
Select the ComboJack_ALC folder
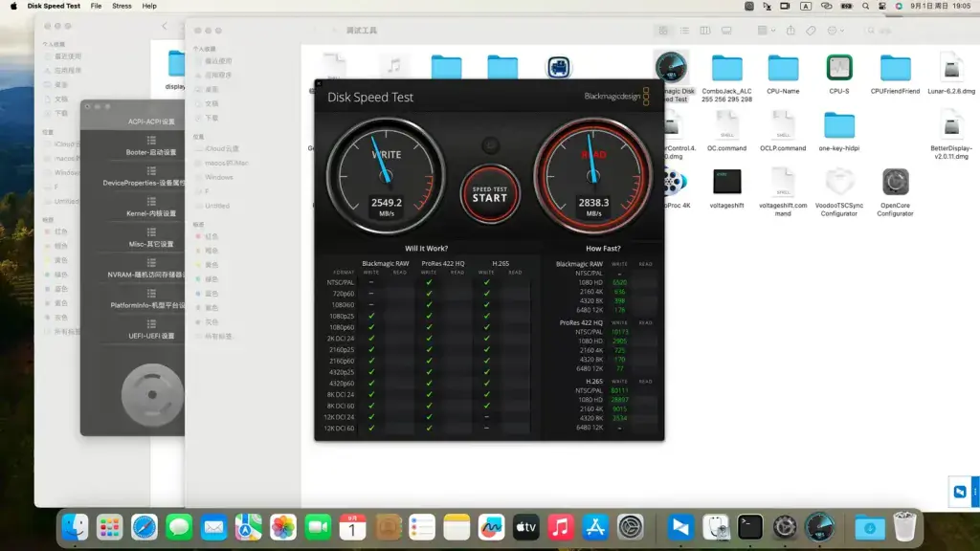tap(727, 68)
